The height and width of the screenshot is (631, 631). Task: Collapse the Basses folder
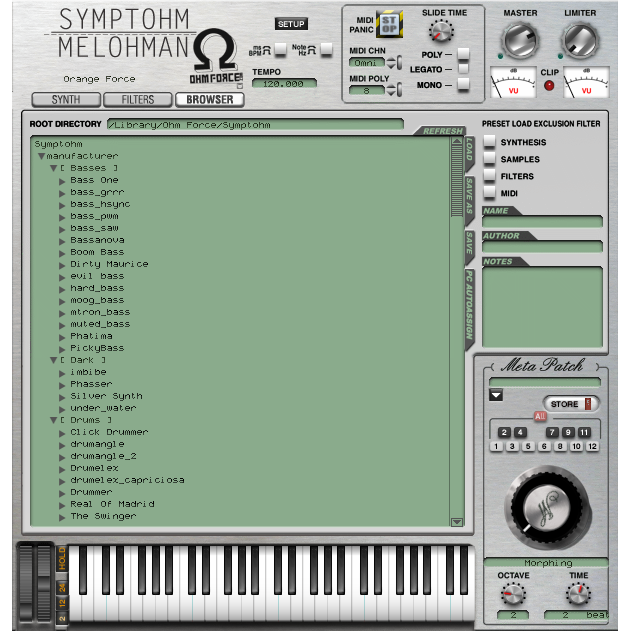coord(54,169)
